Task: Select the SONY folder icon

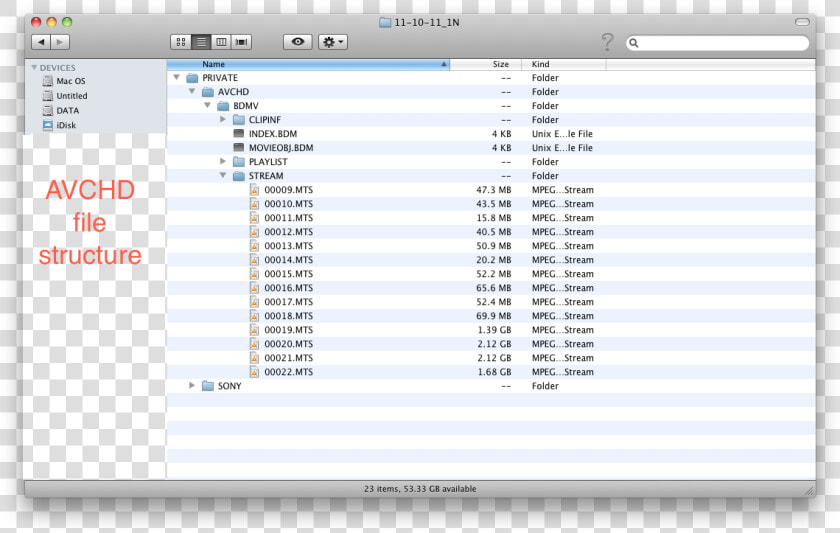Action: click(x=208, y=386)
